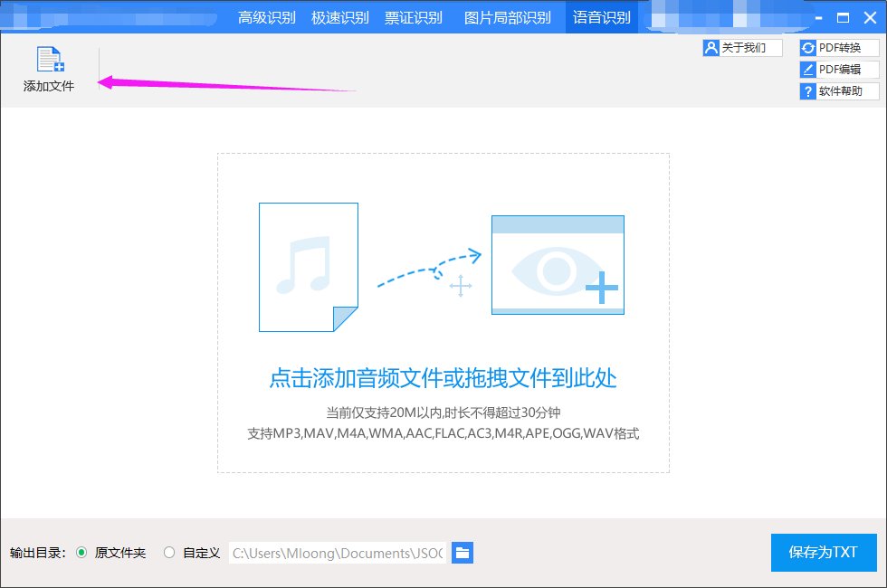Image resolution: width=887 pixels, height=588 pixels.
Task: Click the pen icon on PDF编辑 button
Action: (x=808, y=69)
